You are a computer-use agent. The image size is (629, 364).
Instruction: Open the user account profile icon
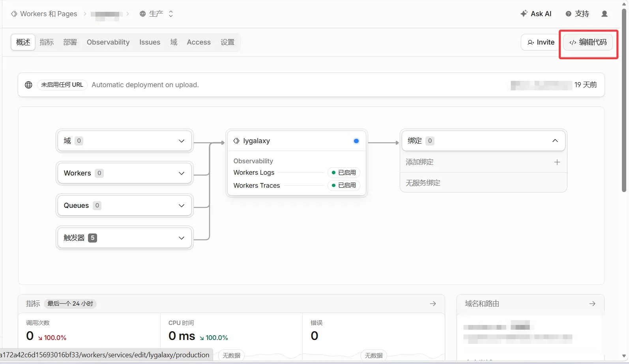tap(605, 14)
